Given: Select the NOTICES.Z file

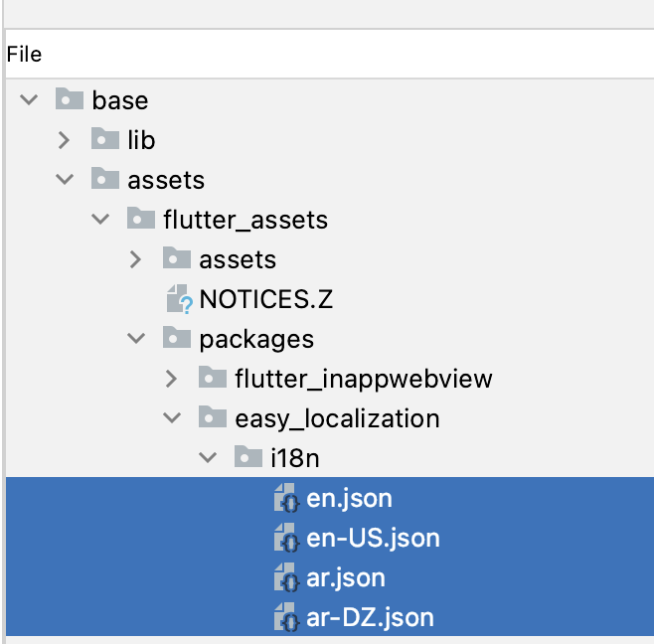Looking at the screenshot, I should (x=266, y=299).
